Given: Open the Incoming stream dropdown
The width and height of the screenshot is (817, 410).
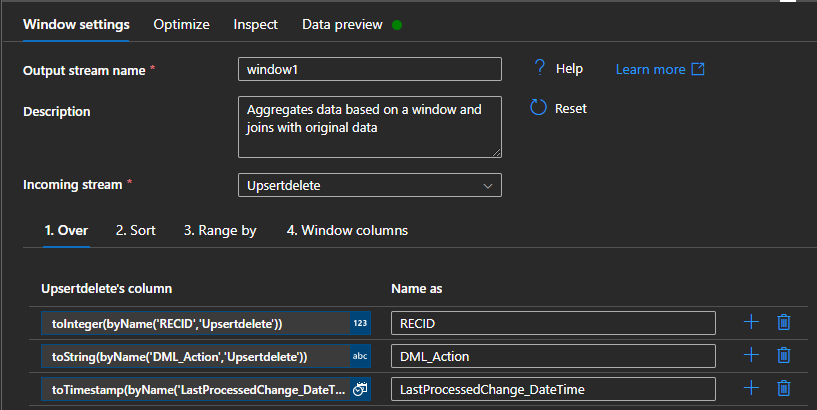Looking at the screenshot, I should click(x=370, y=185).
